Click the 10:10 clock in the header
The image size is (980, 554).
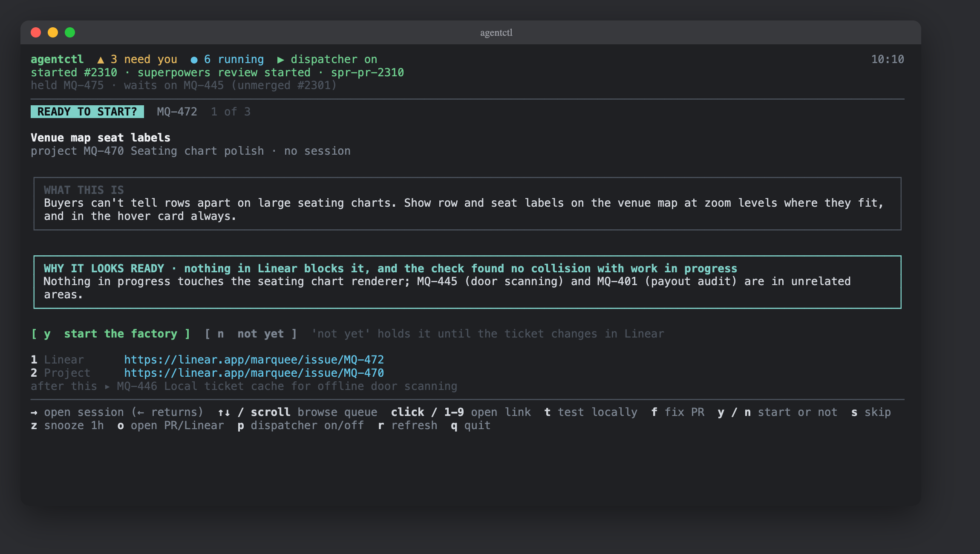pos(888,59)
